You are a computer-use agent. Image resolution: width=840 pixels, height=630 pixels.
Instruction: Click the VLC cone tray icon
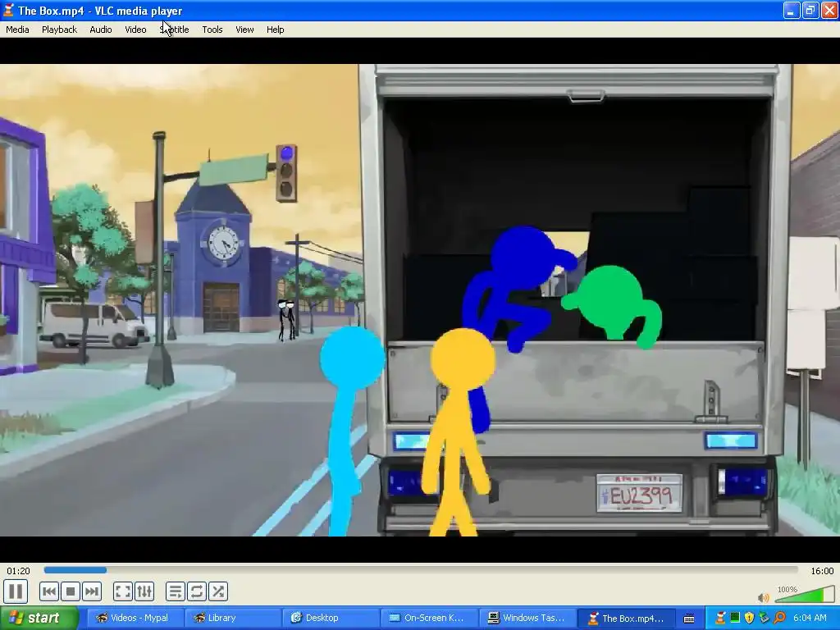click(721, 618)
